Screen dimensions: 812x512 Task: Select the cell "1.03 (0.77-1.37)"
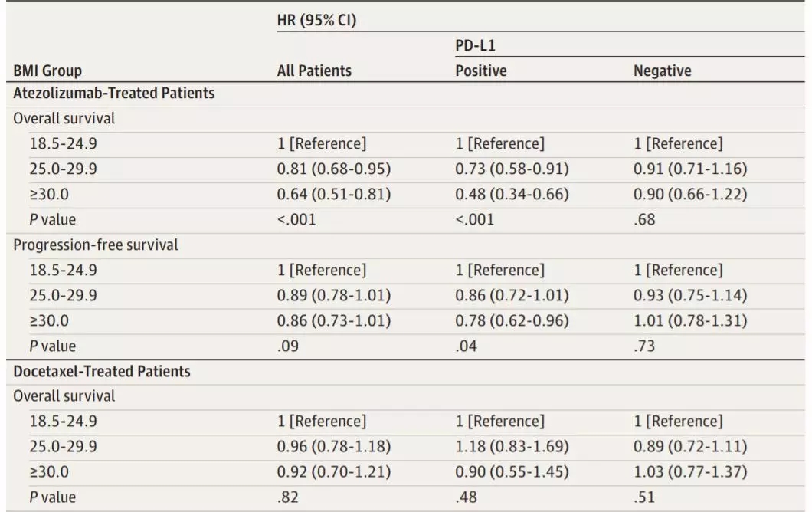689,471
